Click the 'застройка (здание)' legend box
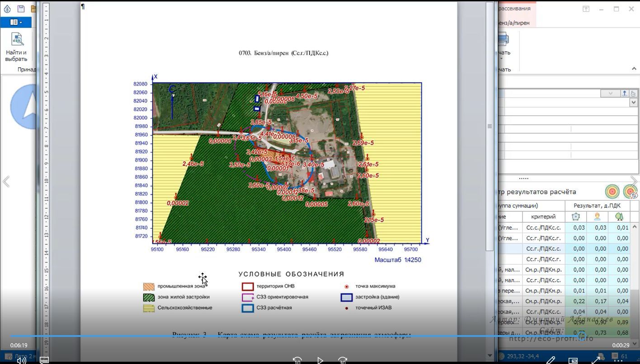The width and height of the screenshot is (640, 364). click(x=347, y=297)
